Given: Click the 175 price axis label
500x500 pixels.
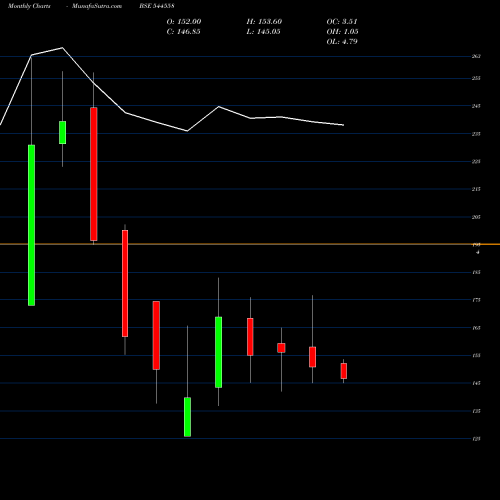Looking at the screenshot, I should [x=476, y=300].
